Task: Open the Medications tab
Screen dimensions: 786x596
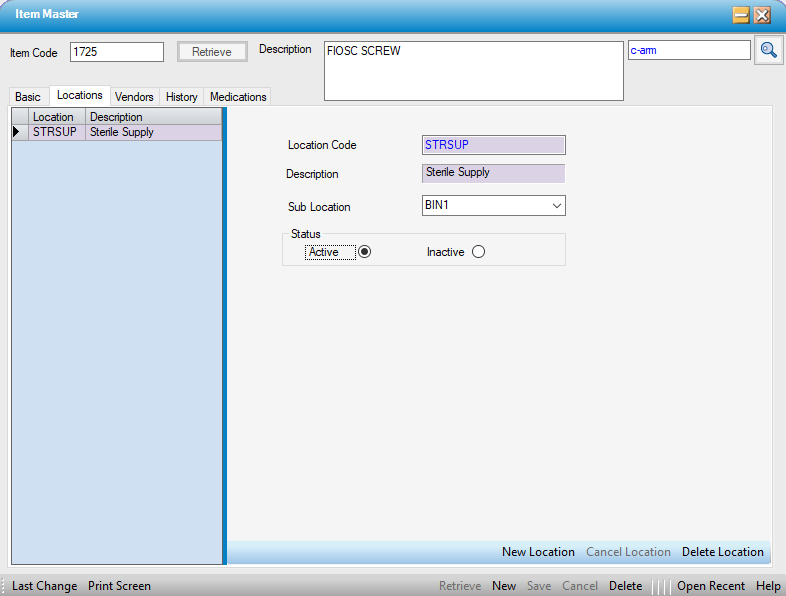Action: click(x=238, y=97)
